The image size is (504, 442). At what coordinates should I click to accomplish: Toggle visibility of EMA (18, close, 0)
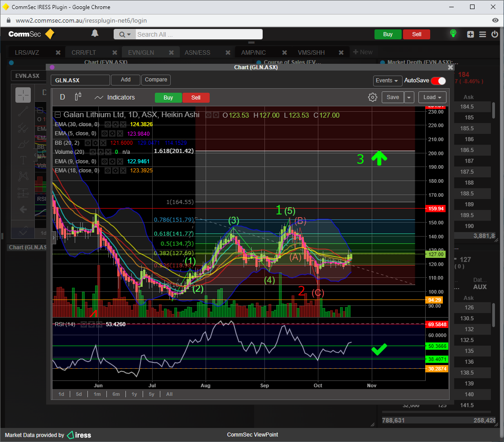coord(108,171)
